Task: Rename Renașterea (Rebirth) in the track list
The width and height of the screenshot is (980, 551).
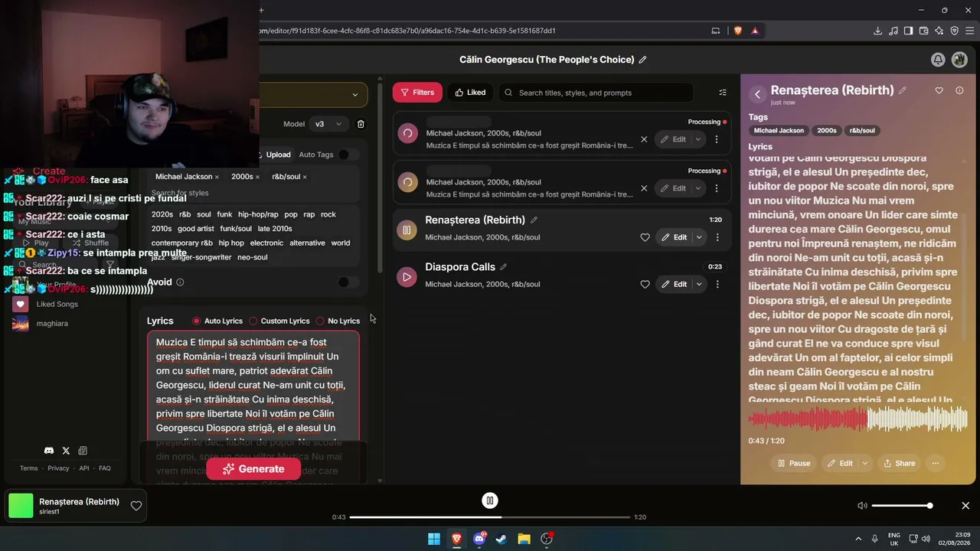Action: 534,220
